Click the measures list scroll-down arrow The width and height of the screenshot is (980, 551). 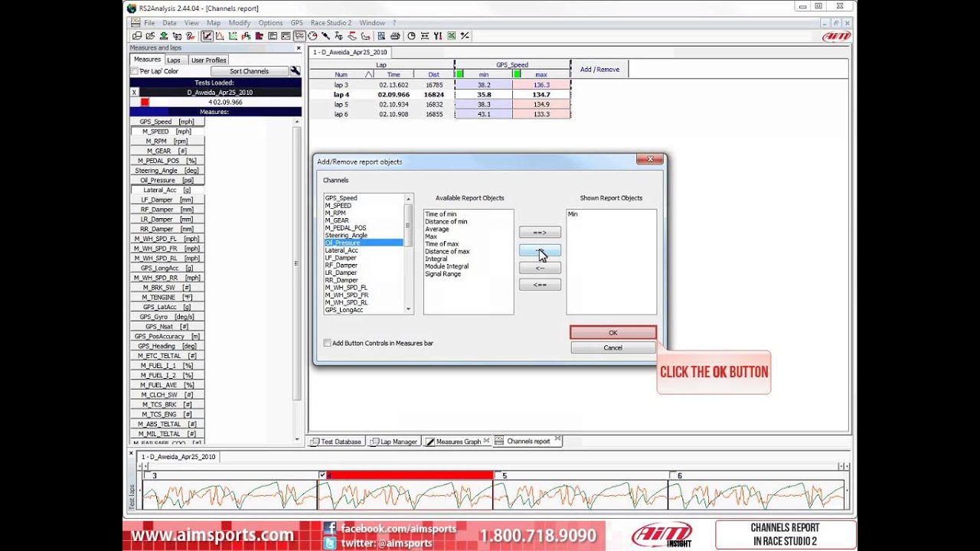(x=297, y=439)
